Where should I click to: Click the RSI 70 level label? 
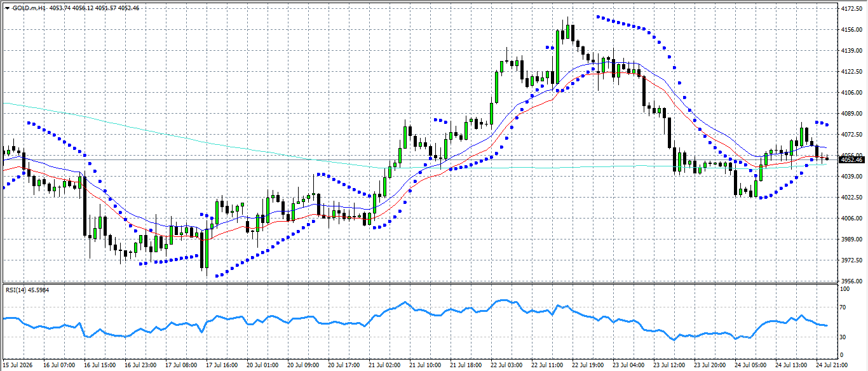pyautogui.click(x=843, y=307)
